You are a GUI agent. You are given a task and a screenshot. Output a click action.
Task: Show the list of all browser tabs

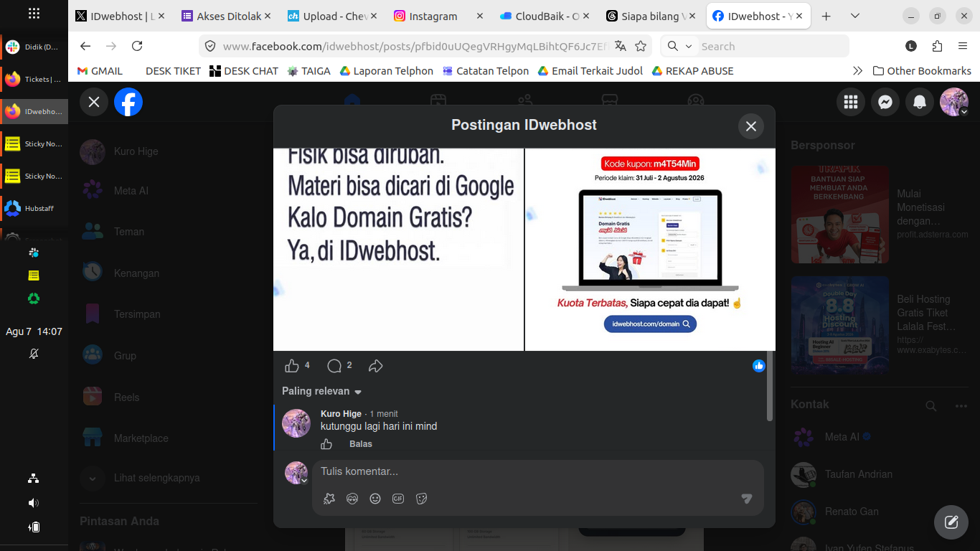click(x=855, y=16)
